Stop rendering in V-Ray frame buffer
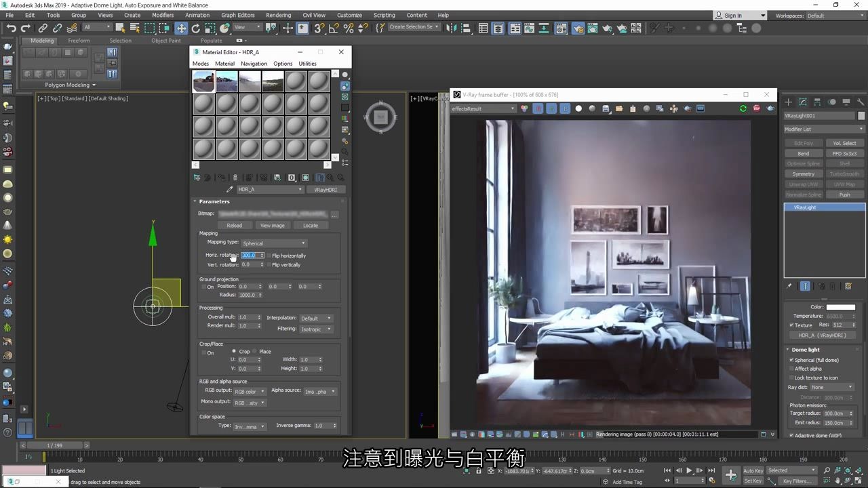The width and height of the screenshot is (868, 488). 757,108
